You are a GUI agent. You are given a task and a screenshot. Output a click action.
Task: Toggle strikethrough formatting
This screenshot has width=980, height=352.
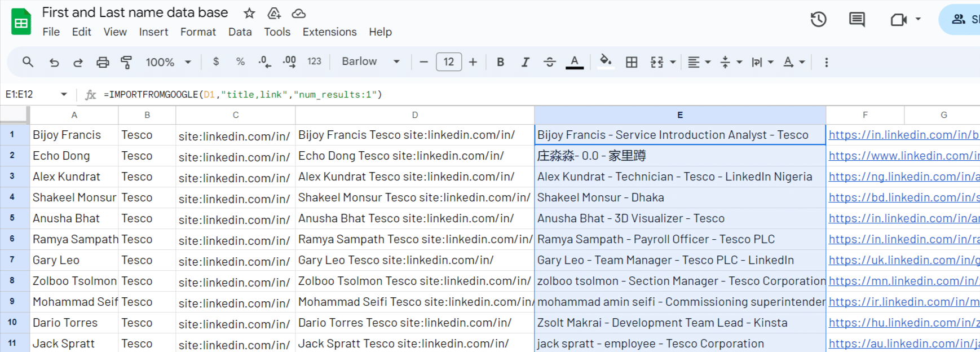550,62
